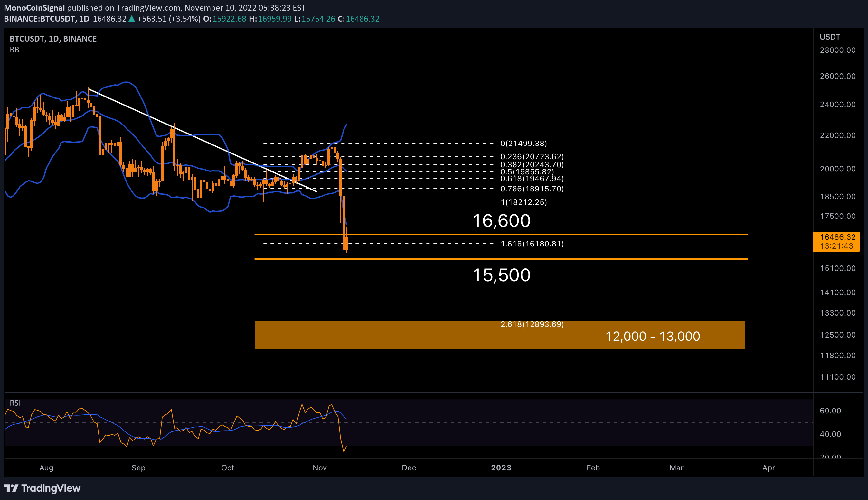Click Fibonacci level 1.618(16180.81) label

click(532, 244)
